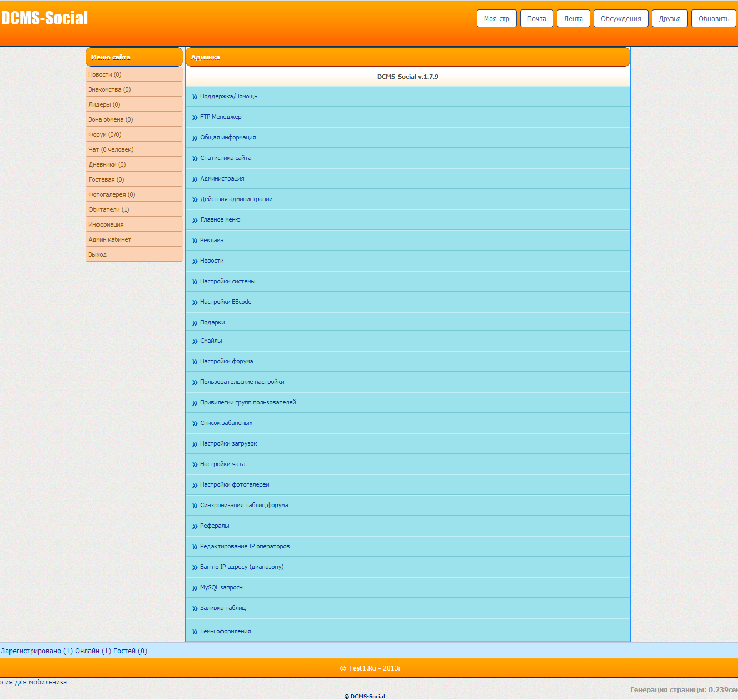Open Гостевая (0) menu item
The image size is (738, 700).
coord(134,179)
